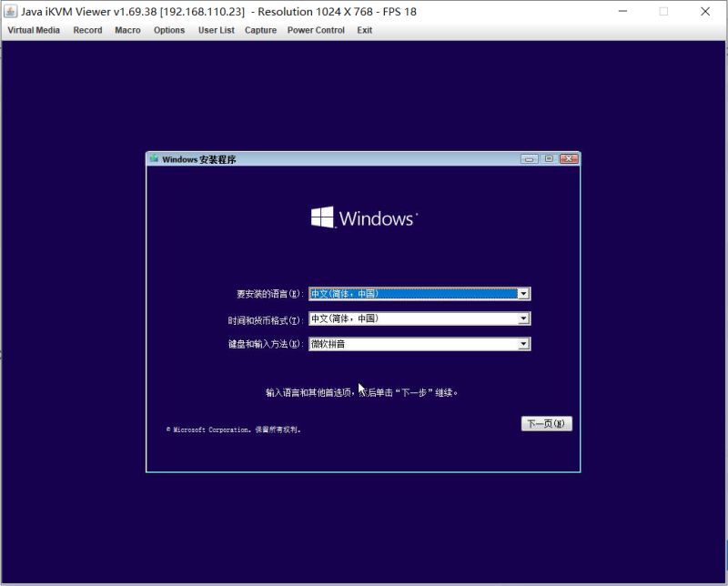
Task: Maximize the Windows 安装程序 window
Action: [549, 158]
